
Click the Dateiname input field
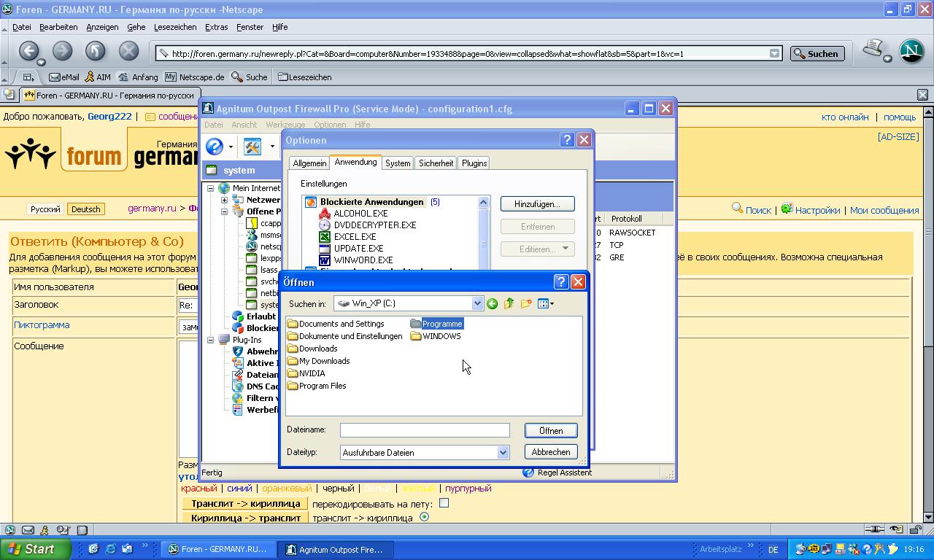(x=425, y=430)
